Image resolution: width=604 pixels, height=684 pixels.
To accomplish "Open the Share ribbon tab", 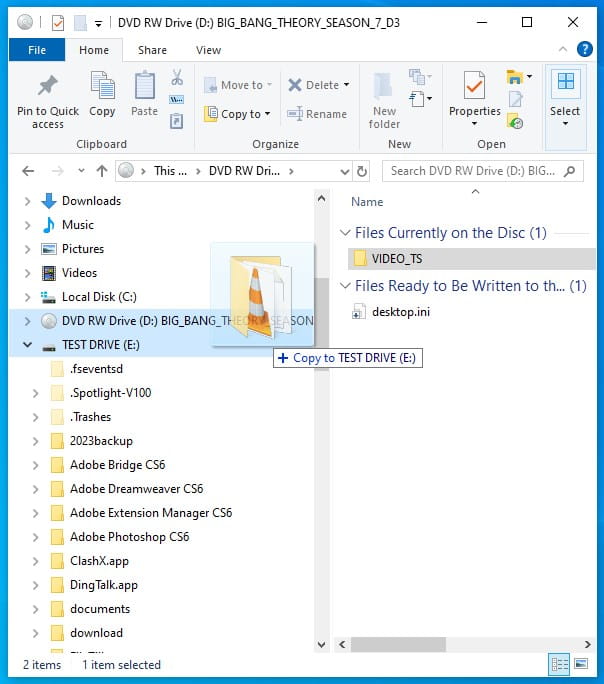I will (x=152, y=50).
